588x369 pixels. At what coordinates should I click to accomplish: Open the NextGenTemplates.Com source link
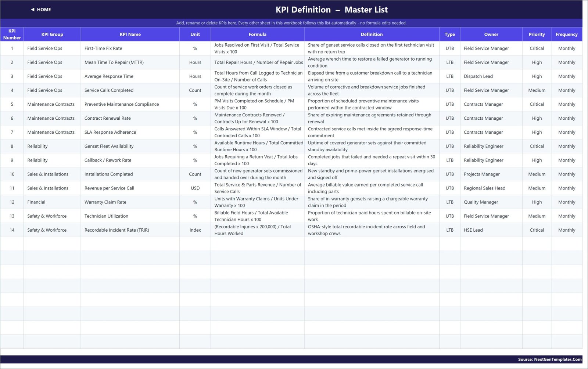pos(550,359)
